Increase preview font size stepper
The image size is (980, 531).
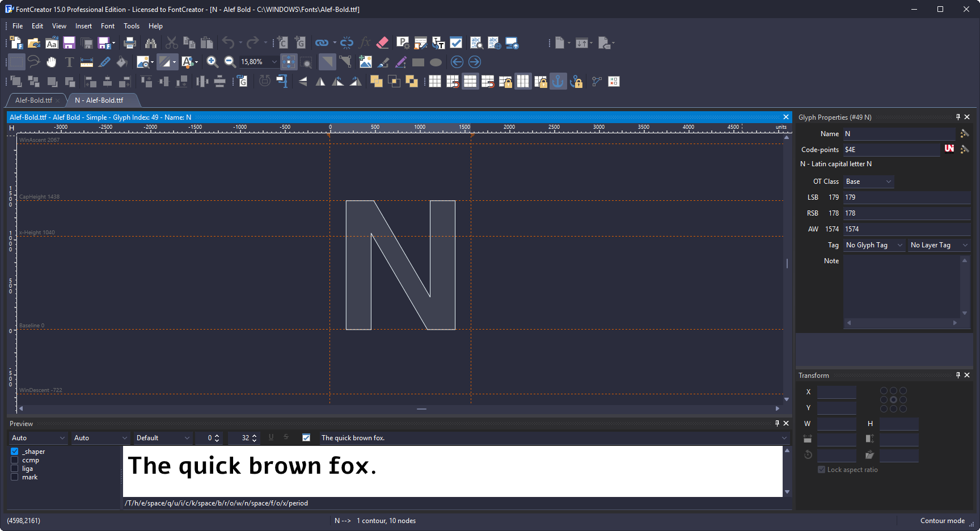(x=254, y=435)
